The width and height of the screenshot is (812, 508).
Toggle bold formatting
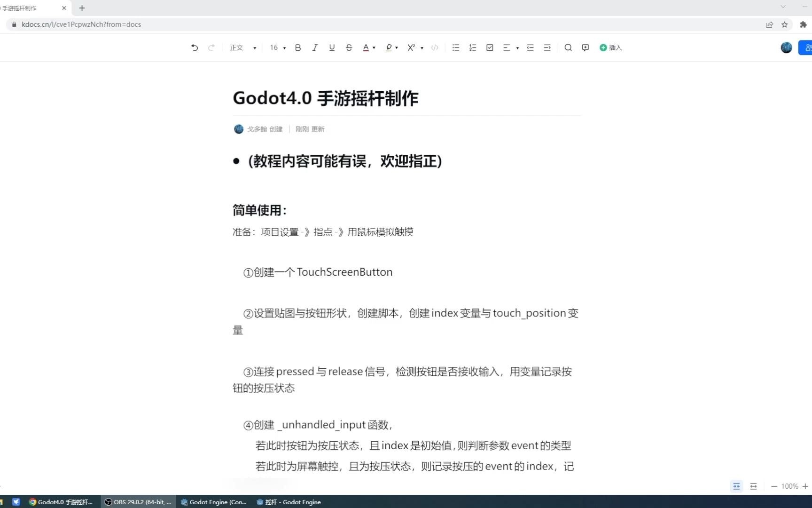[298, 48]
